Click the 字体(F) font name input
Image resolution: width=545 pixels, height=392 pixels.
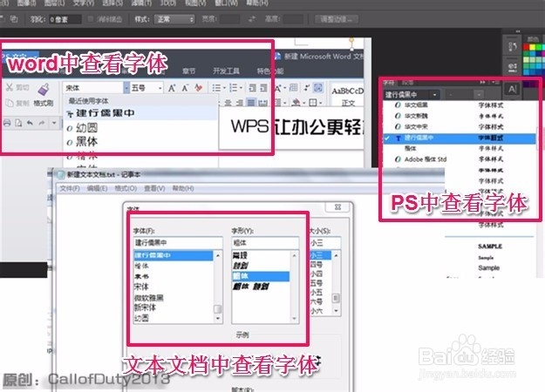pos(178,243)
